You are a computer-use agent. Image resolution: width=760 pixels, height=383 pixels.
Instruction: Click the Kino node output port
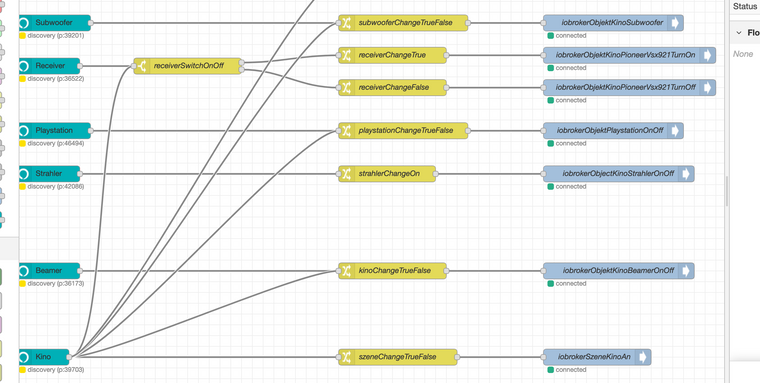(x=69, y=357)
